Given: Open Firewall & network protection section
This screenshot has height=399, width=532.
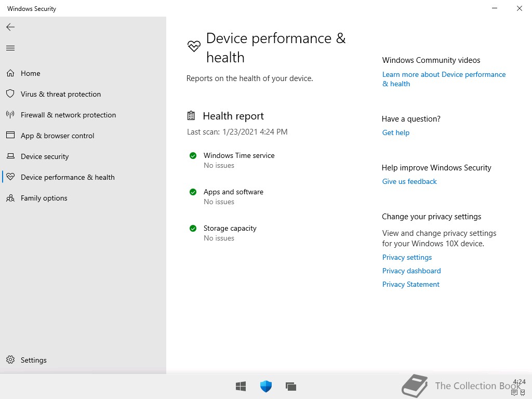Looking at the screenshot, I should pyautogui.click(x=68, y=115).
